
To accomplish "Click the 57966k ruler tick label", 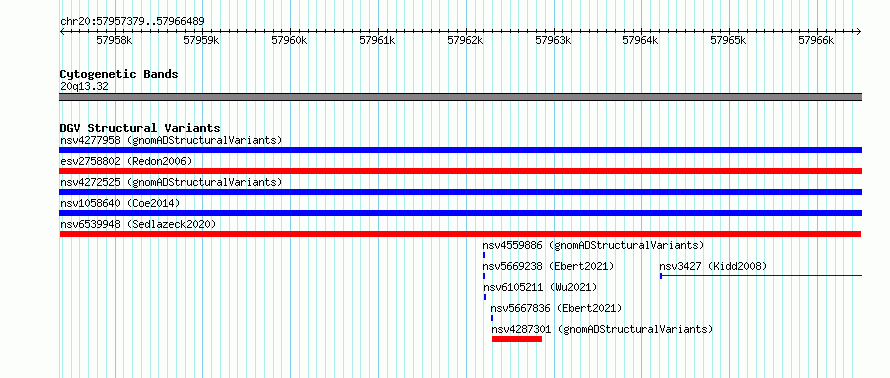I will (x=816, y=40).
